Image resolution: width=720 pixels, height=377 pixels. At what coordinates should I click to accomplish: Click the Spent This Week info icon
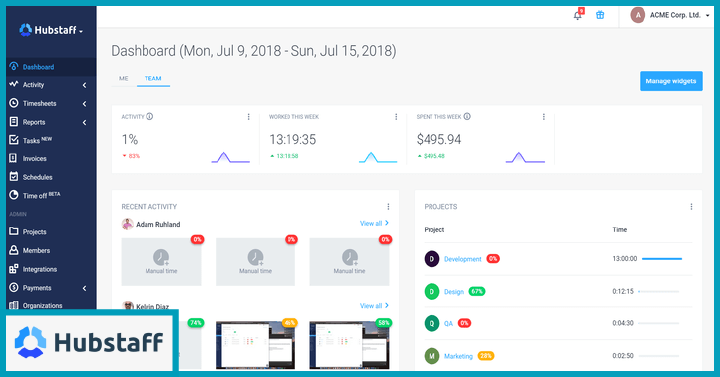point(467,117)
